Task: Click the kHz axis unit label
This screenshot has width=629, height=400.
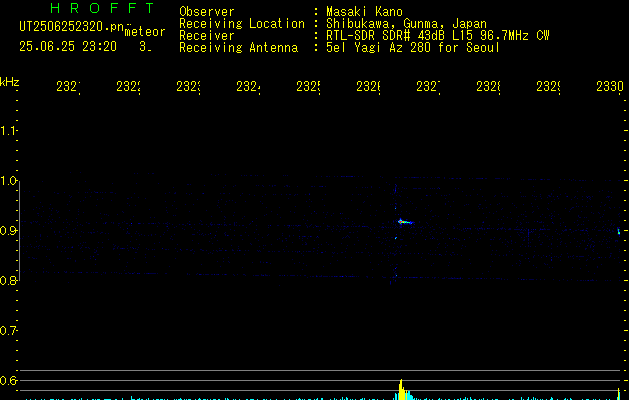Action: click(10, 82)
